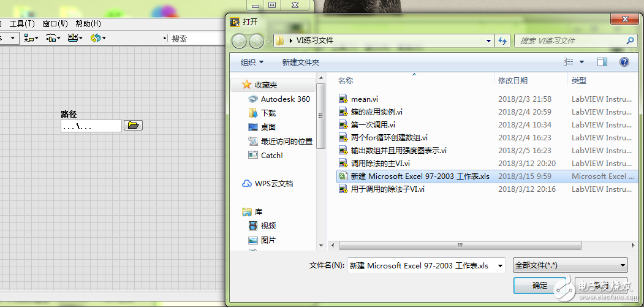Click the mean.vi LabVIEW file icon
This screenshot has width=644, height=307.
343,99
